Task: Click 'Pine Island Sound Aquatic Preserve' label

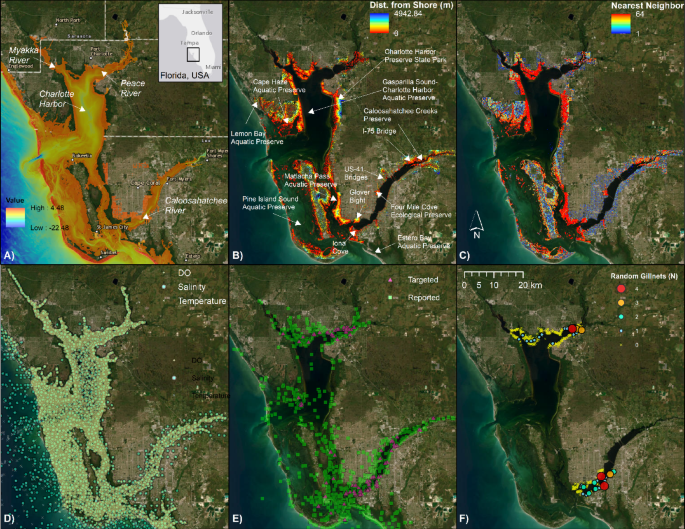Action: [270, 203]
